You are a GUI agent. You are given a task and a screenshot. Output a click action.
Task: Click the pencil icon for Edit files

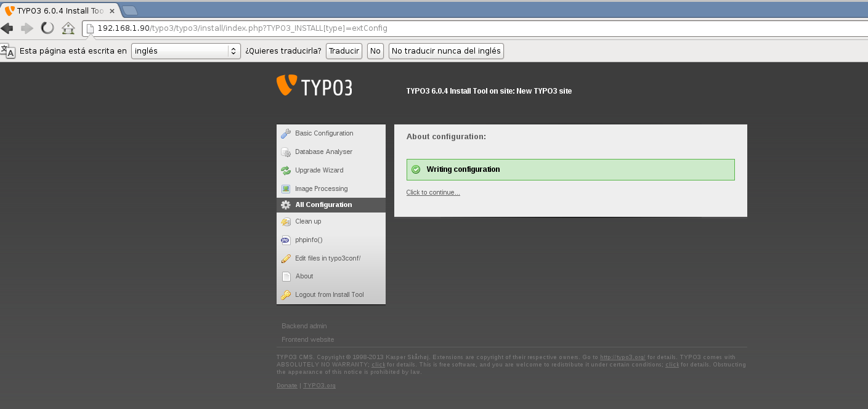pos(286,259)
